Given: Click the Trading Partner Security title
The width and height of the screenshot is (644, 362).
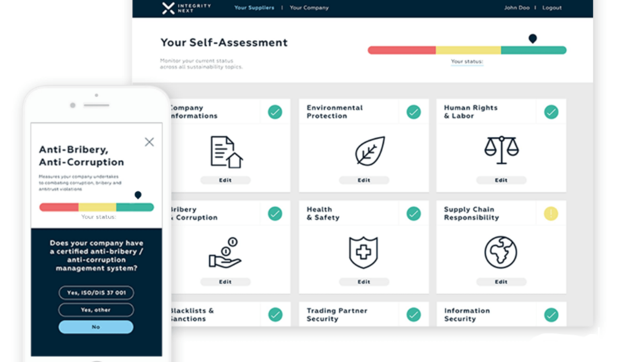Looking at the screenshot, I should click(x=337, y=315).
